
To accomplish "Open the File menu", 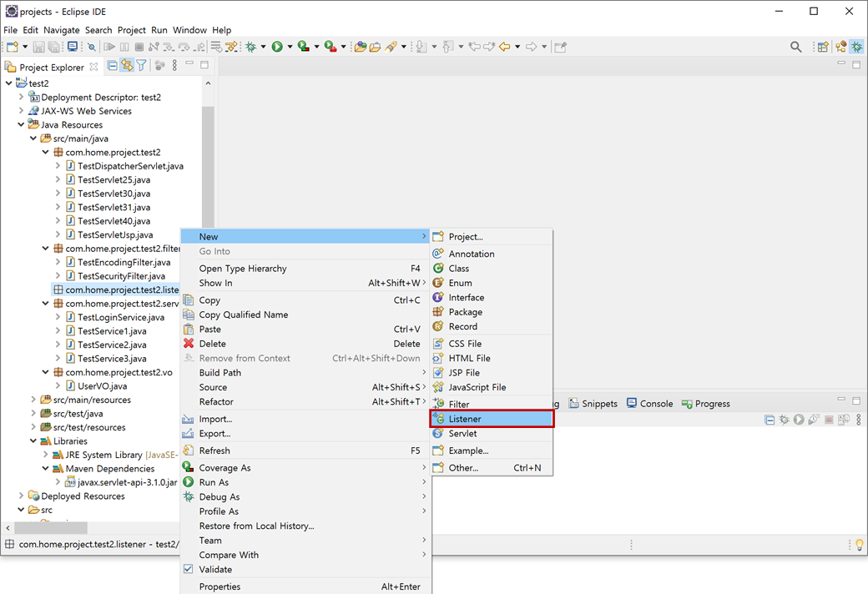I will point(11,30).
